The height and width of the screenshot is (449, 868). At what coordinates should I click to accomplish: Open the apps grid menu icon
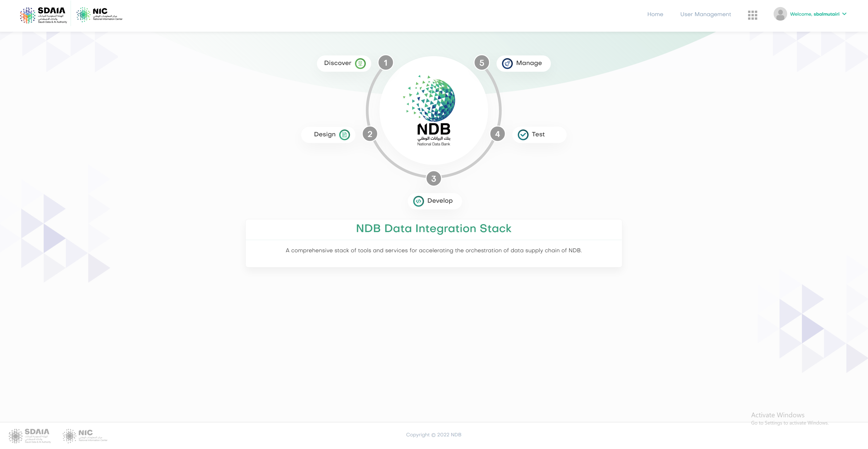point(752,15)
